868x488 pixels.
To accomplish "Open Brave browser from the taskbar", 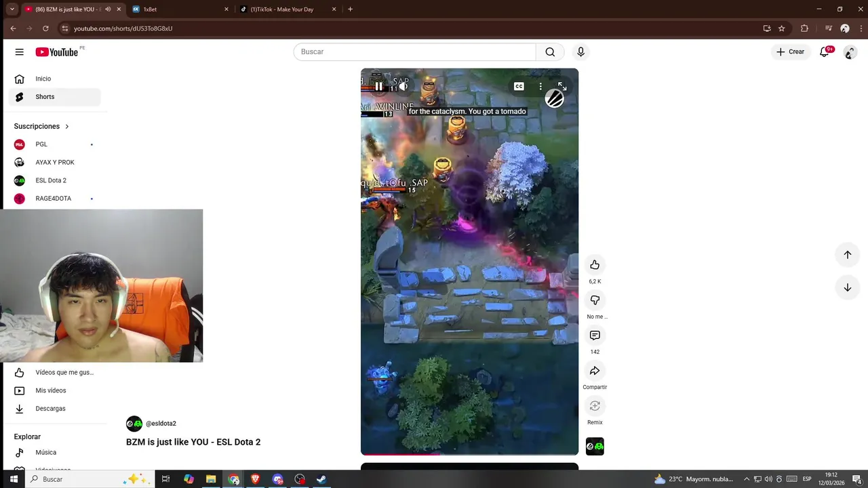I will 256,479.
